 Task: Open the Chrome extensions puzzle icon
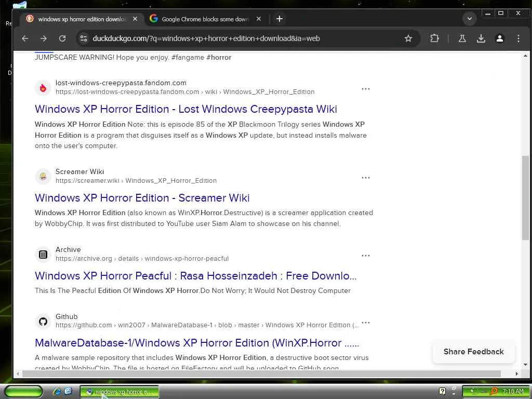(x=434, y=38)
